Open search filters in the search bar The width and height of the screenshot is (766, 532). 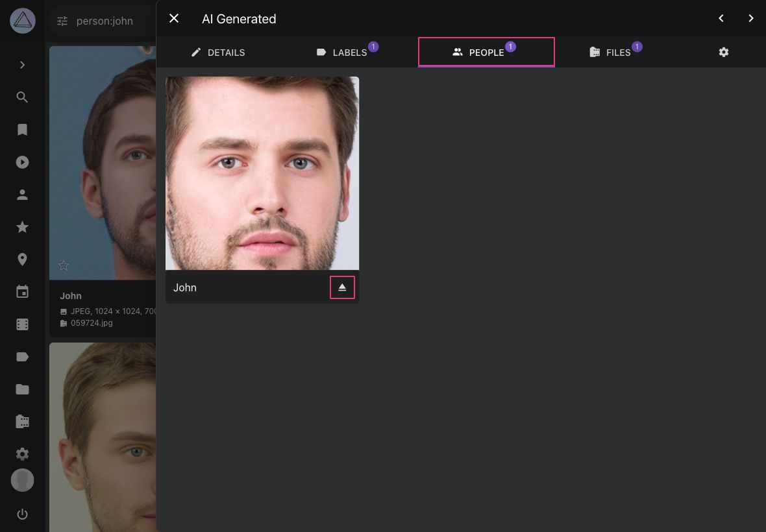(62, 21)
